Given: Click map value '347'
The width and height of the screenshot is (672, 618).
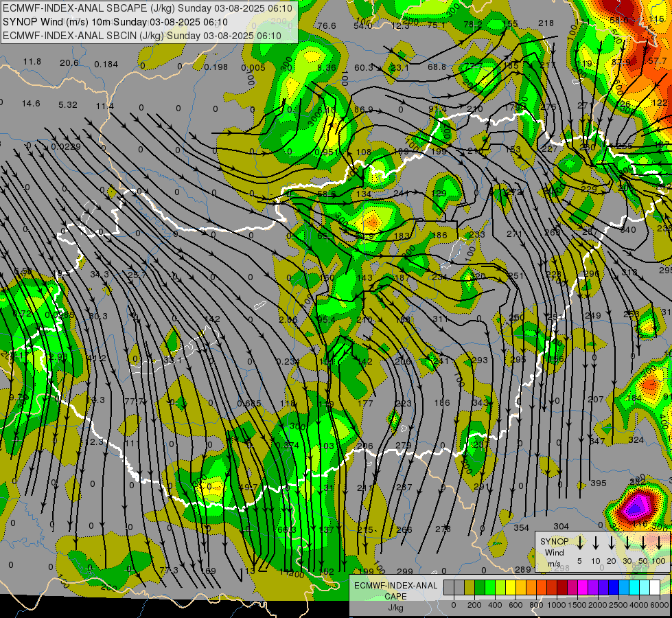Looking at the screenshot, I should [x=597, y=441].
